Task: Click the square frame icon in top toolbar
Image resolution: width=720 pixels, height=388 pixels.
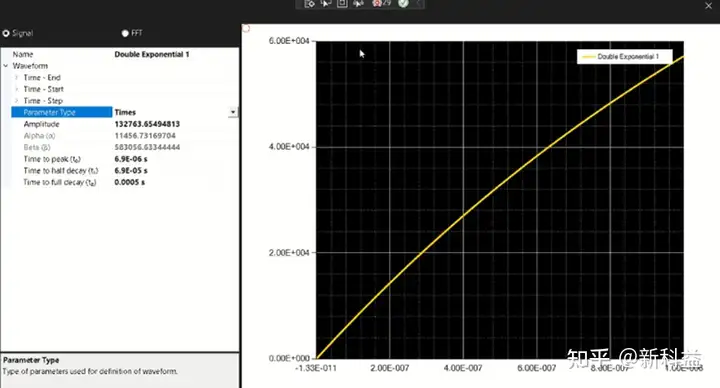Action: (342, 4)
